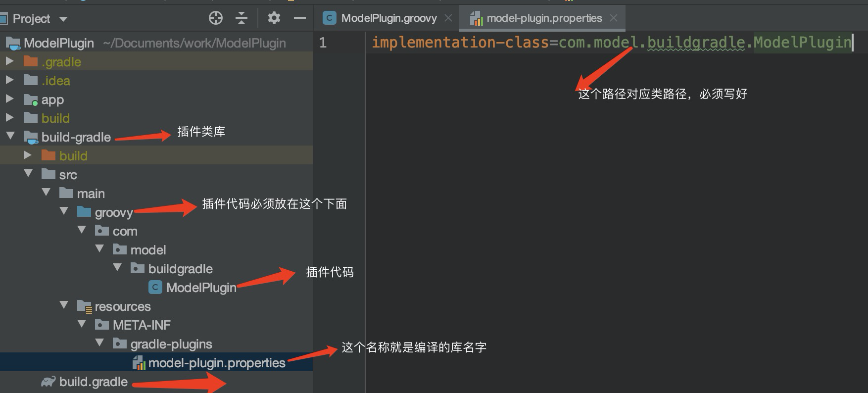The width and height of the screenshot is (868, 393).
Task: Collapse the resources folder
Action: pyautogui.click(x=64, y=305)
